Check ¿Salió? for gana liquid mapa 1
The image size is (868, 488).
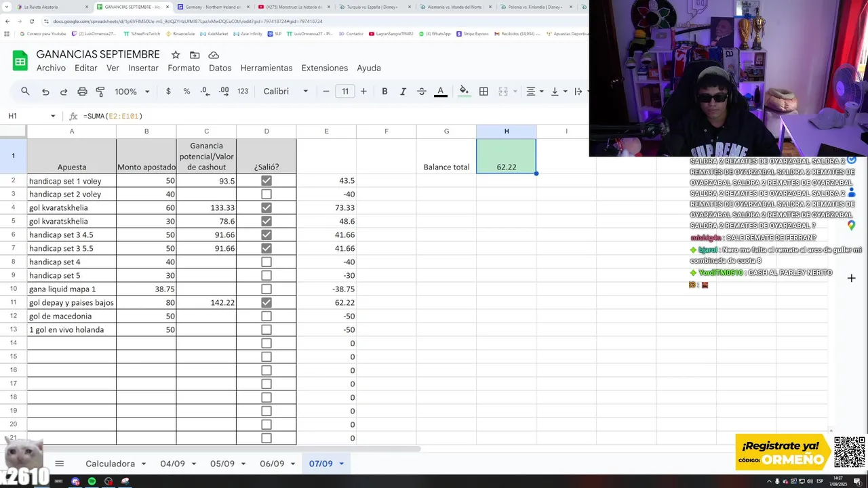coord(267,289)
